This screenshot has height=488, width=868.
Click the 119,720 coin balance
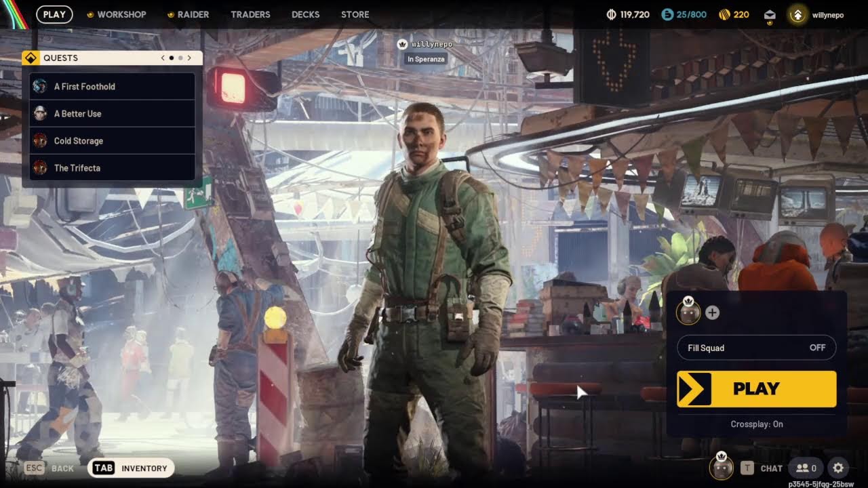[x=635, y=14]
